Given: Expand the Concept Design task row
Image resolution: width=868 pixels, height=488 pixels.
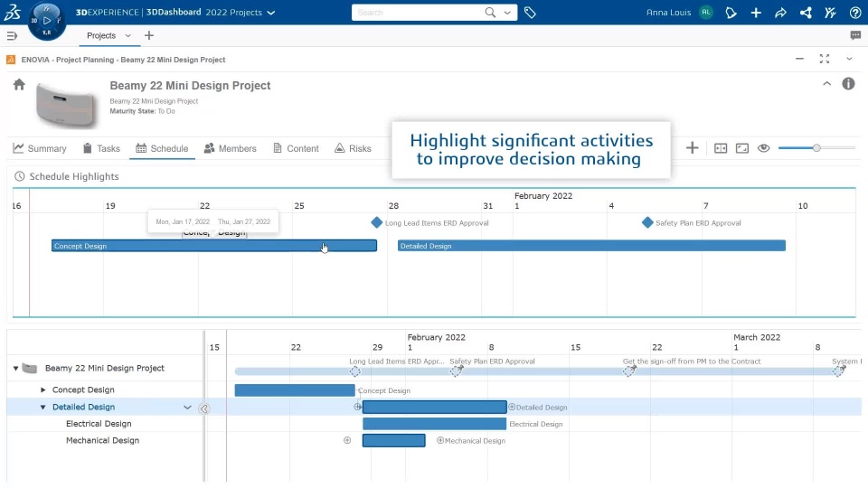Looking at the screenshot, I should 43,390.
